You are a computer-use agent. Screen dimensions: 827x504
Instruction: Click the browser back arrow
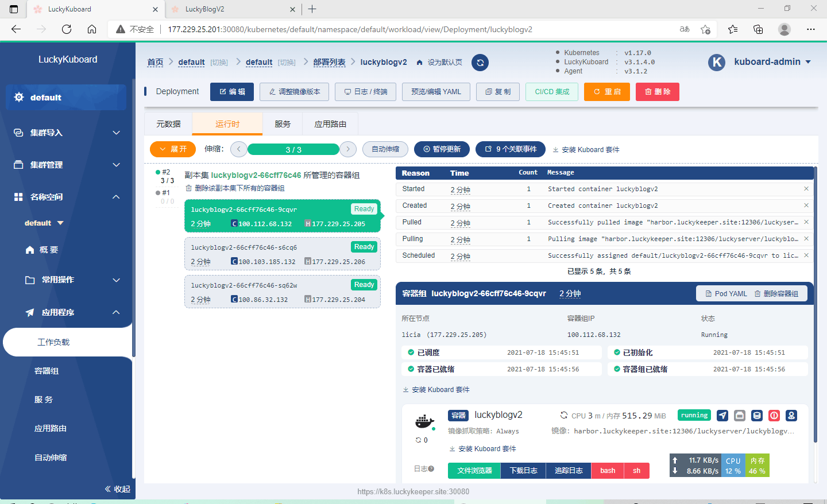pos(16,29)
